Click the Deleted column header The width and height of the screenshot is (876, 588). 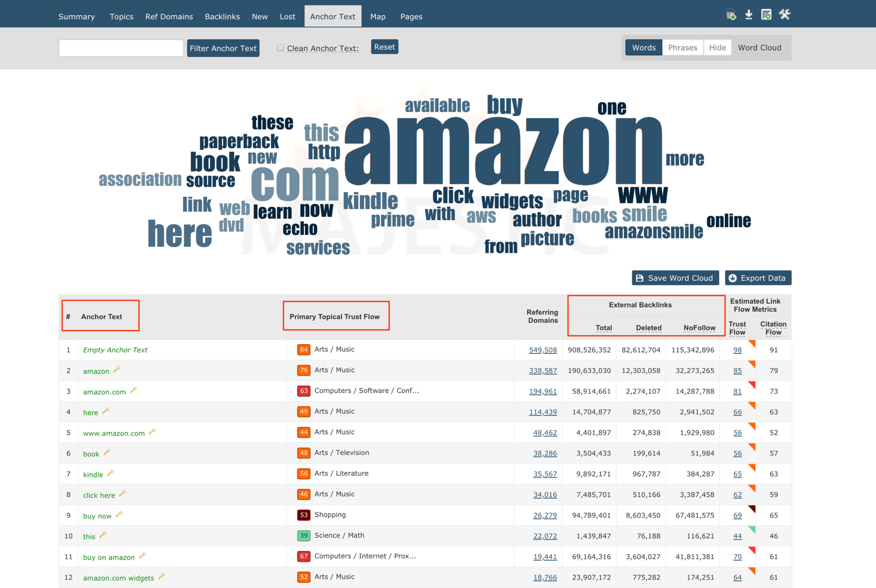[x=648, y=328]
